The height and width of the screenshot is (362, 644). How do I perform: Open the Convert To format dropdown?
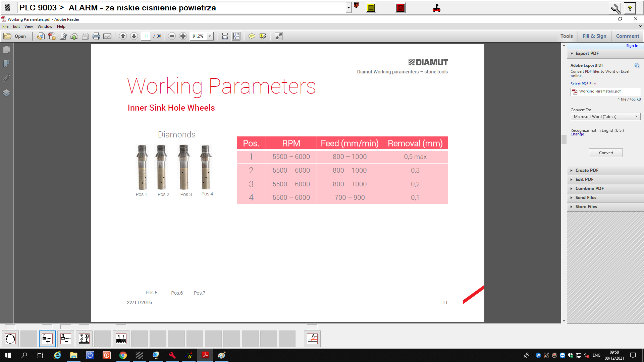[x=605, y=117]
